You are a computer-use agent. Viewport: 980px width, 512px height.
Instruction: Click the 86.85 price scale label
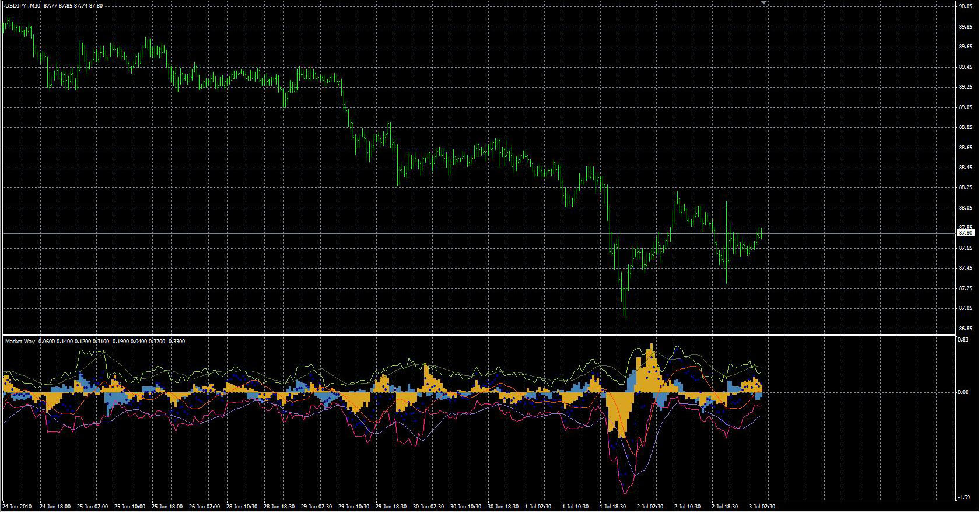965,329
